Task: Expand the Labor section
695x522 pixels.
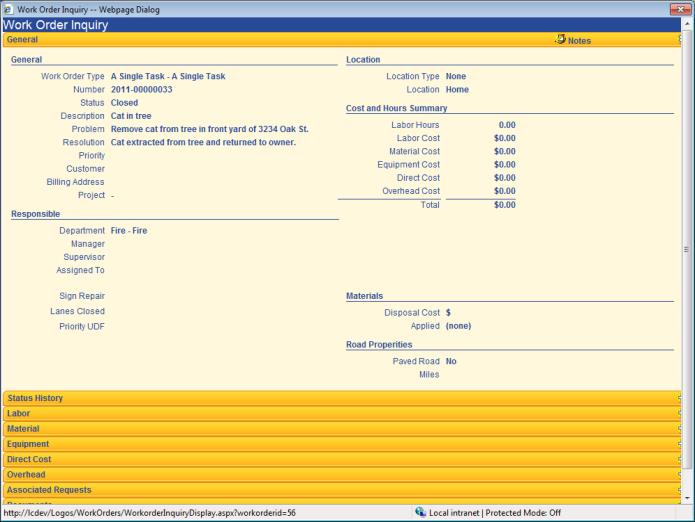Action: (x=19, y=413)
